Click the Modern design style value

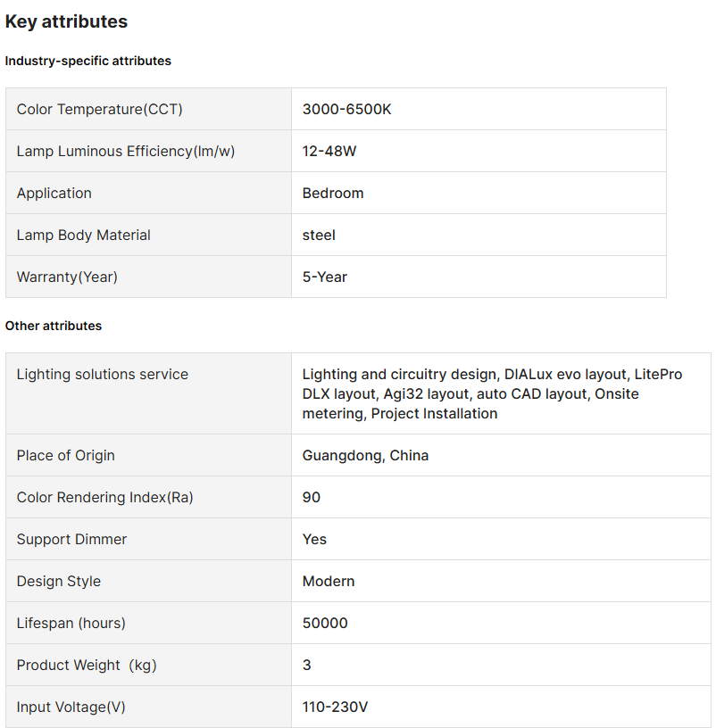[329, 581]
